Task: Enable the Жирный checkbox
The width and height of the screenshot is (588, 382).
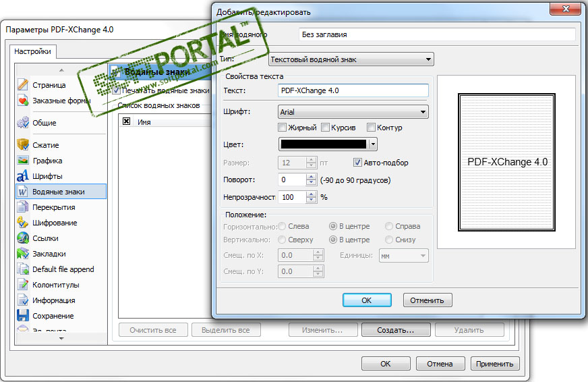Action: (x=283, y=128)
